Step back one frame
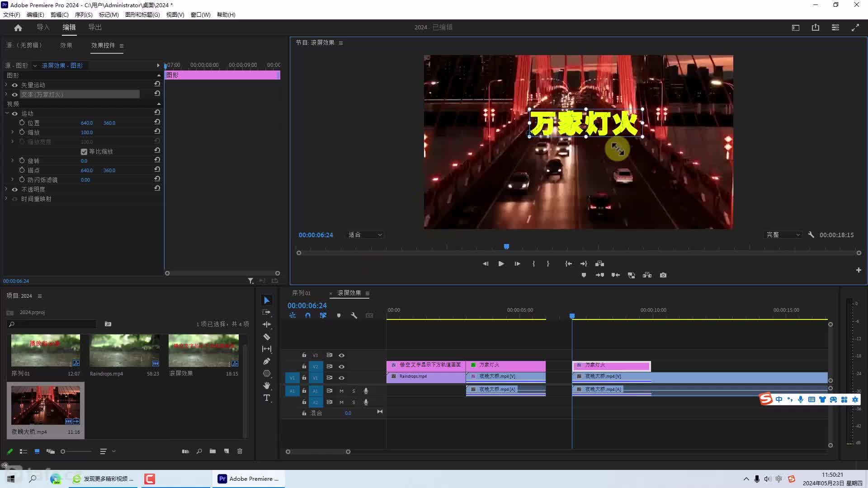This screenshot has width=868, height=488. 485,264
